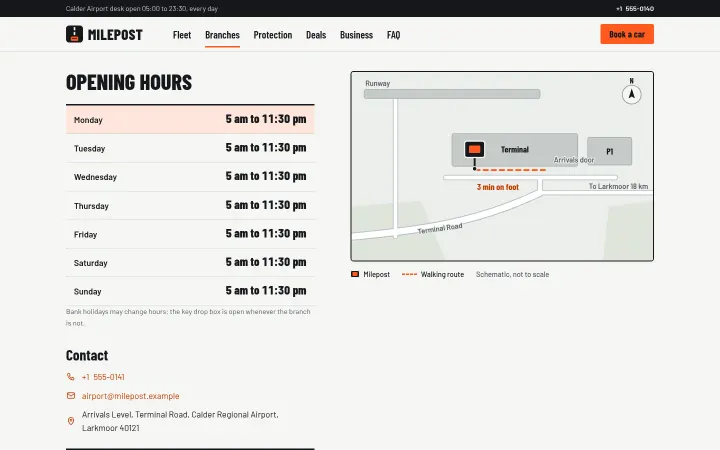Click the Milepost legend swatch below map
Image resolution: width=720 pixels, height=450 pixels.
pyautogui.click(x=355, y=274)
